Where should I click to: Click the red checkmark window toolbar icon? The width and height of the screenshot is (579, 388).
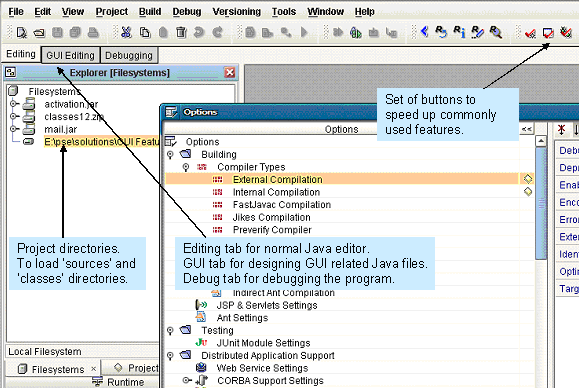(x=548, y=33)
